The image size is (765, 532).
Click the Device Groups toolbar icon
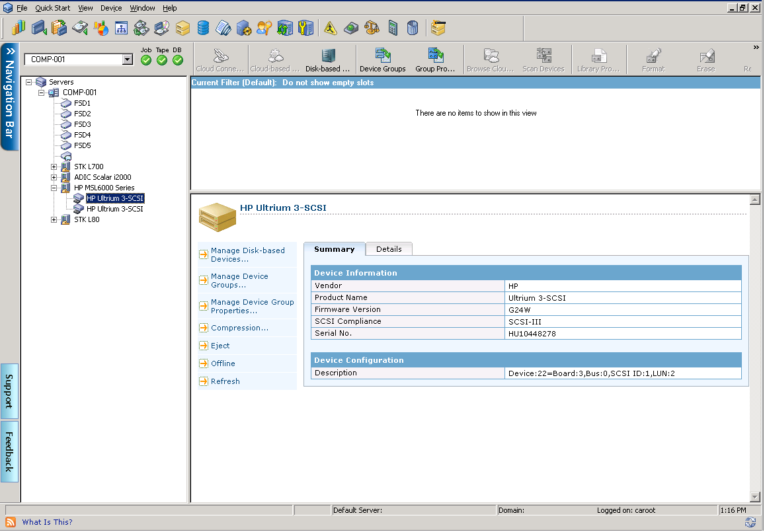(x=383, y=59)
